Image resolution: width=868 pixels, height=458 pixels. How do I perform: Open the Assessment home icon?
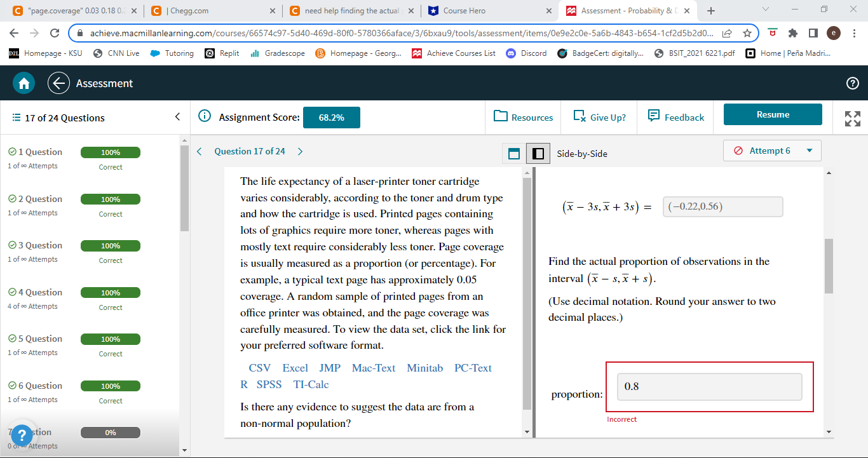(x=24, y=83)
